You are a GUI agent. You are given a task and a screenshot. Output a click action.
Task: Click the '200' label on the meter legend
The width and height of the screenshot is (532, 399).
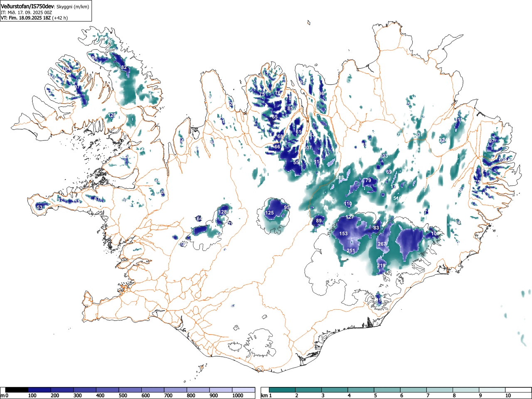[x=55, y=396]
